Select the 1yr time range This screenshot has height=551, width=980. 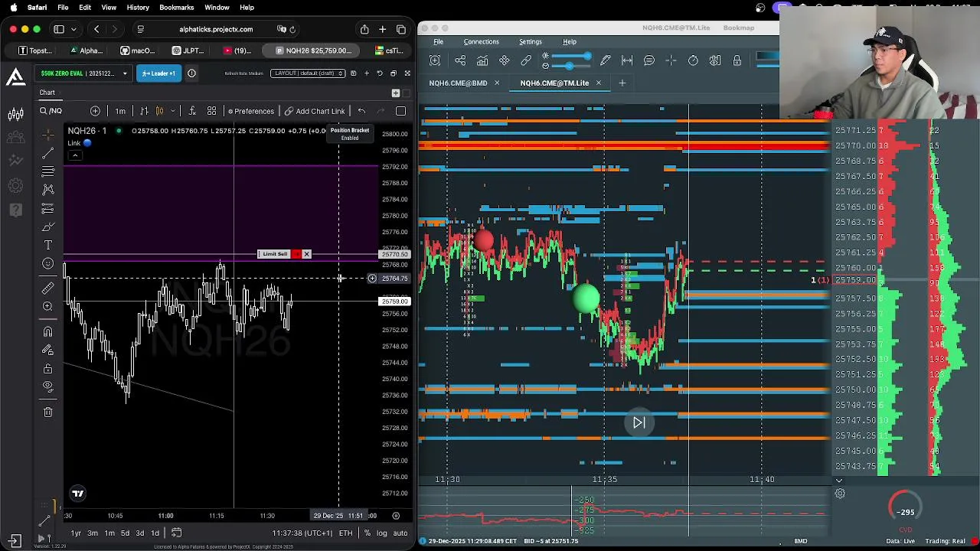[x=76, y=533]
